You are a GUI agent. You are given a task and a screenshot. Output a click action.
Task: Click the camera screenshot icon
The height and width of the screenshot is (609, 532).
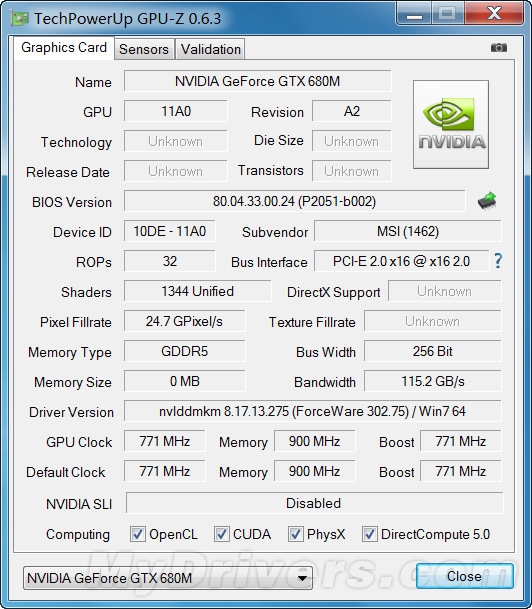click(x=499, y=48)
